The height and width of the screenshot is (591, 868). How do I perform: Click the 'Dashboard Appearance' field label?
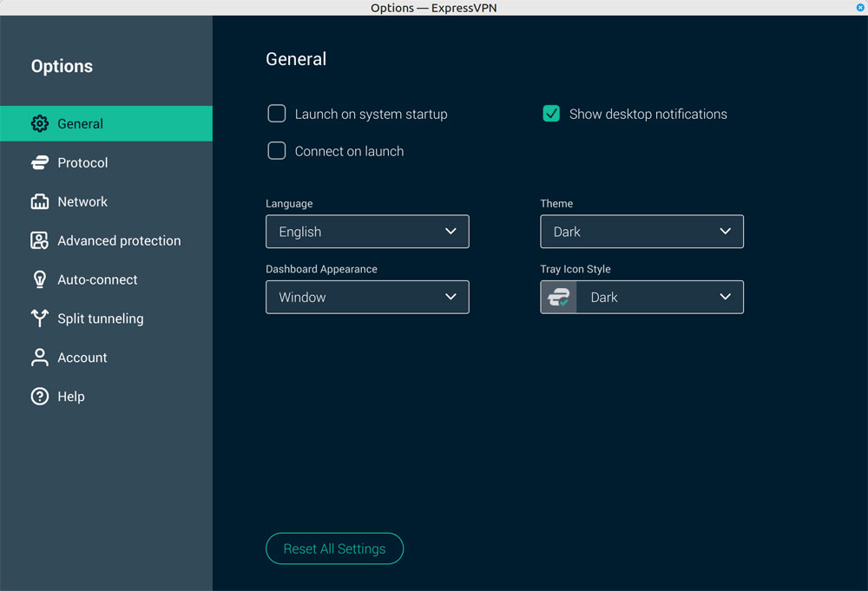click(x=322, y=269)
